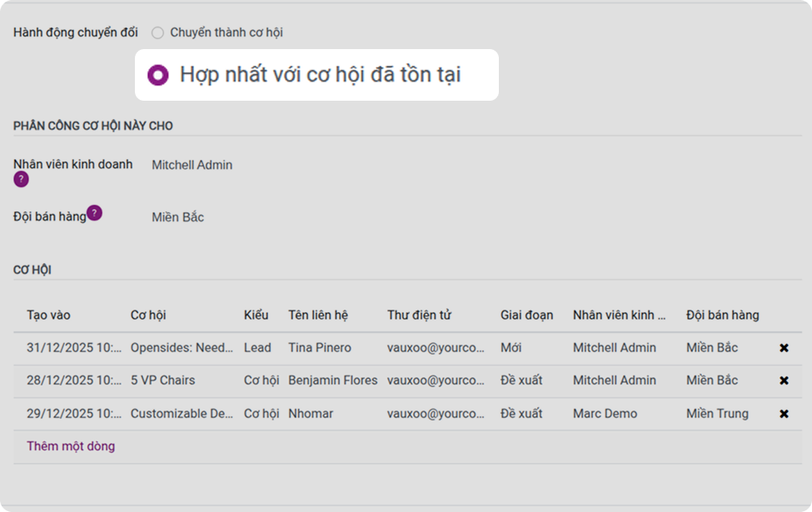Remove the Opensides lead row with X icon
This screenshot has height=512, width=812.
(x=784, y=348)
